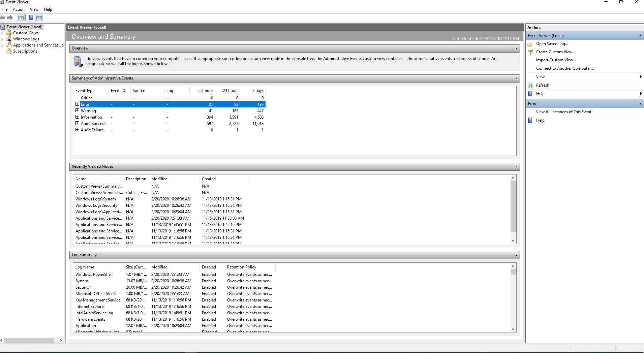Click the 7 days column header
This screenshot has width=644, height=353.
click(x=253, y=91)
